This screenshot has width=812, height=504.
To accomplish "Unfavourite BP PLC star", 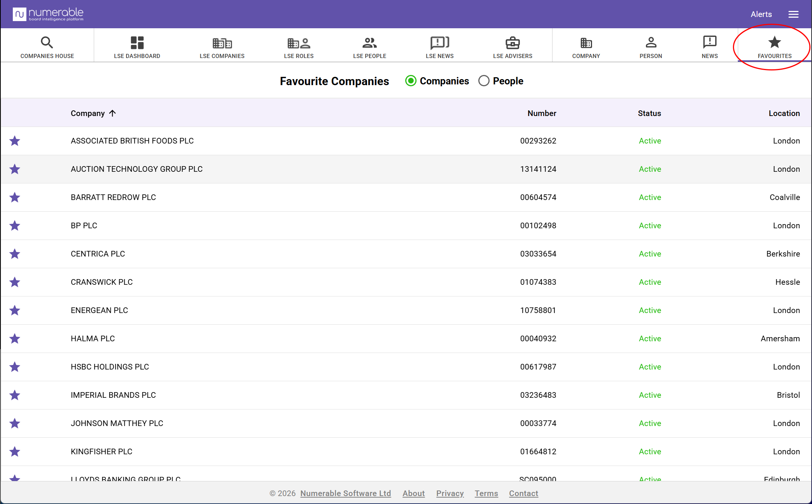I will 15,226.
